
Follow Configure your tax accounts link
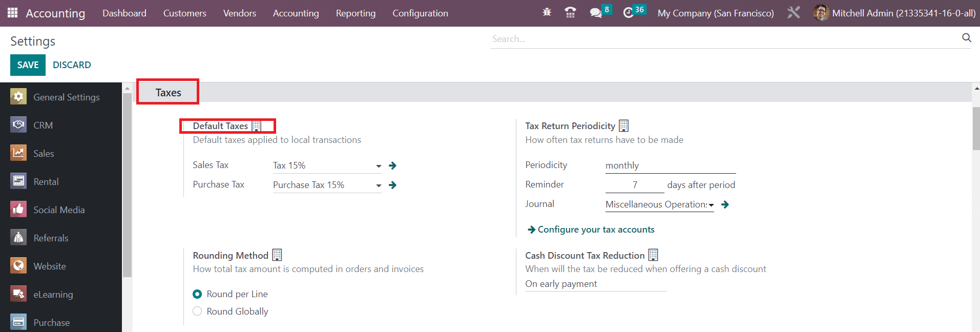(595, 230)
